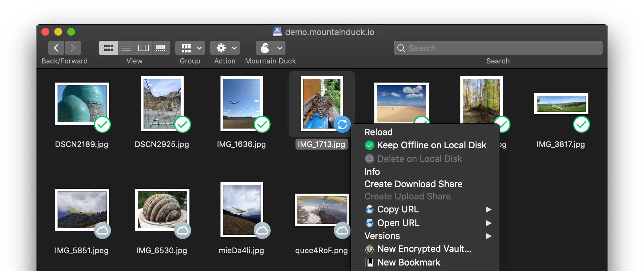The height and width of the screenshot is (271, 644).
Task: Click the Back navigation arrow
Action: click(x=56, y=48)
